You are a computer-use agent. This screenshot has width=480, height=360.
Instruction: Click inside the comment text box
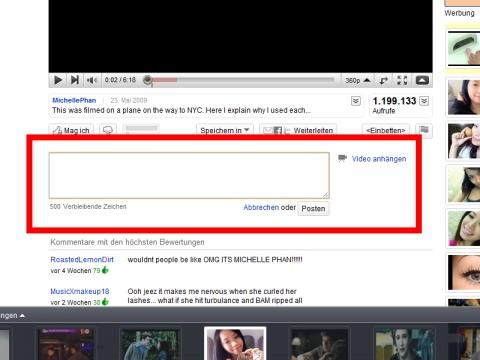[189, 176]
